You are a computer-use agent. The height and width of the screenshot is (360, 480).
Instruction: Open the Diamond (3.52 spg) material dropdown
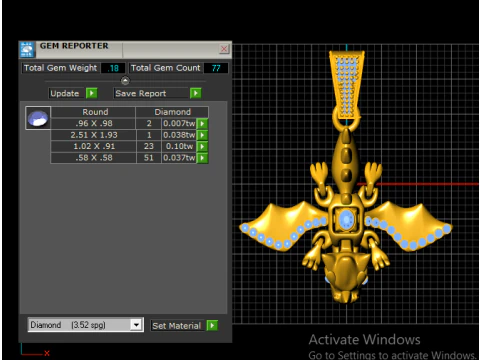pos(136,325)
